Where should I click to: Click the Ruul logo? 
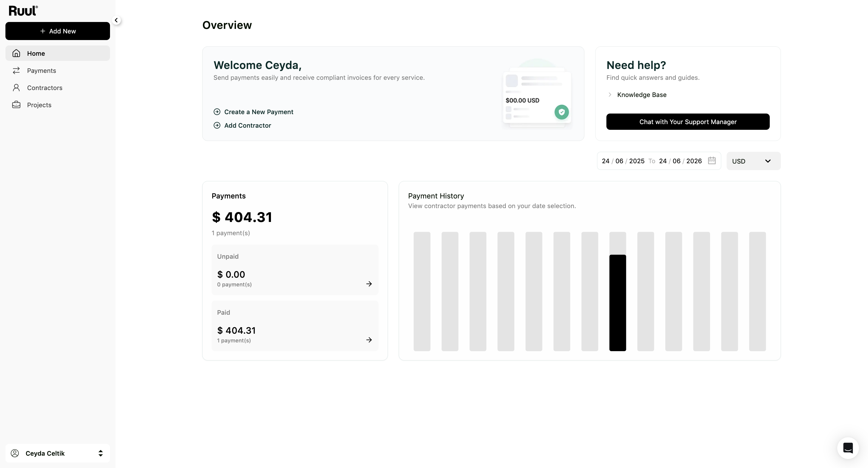coord(23,11)
